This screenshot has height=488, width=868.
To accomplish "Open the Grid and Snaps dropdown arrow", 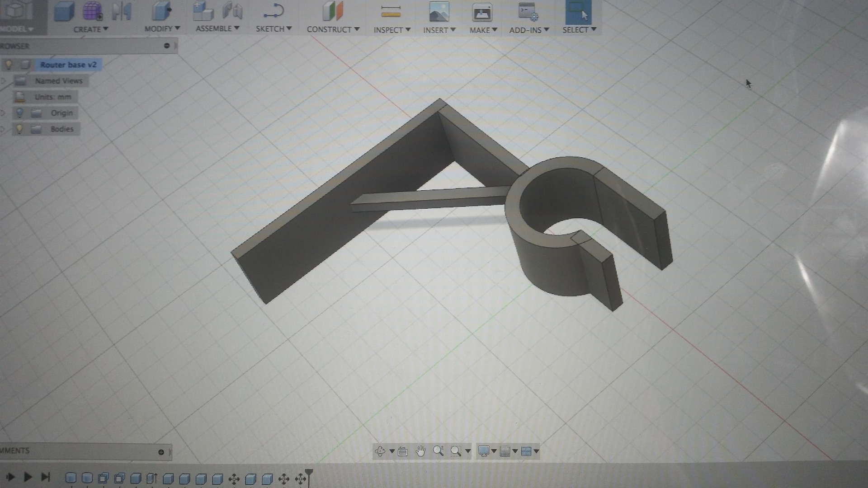I will pos(515,451).
